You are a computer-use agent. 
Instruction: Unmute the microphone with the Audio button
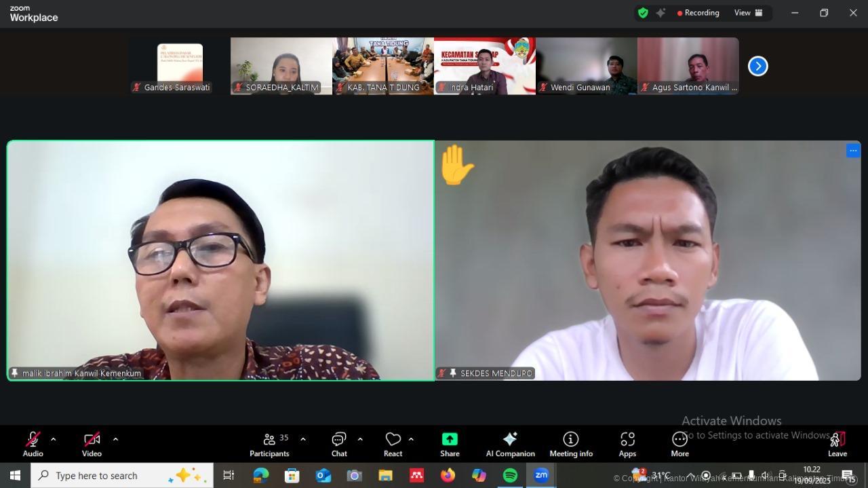(33, 445)
